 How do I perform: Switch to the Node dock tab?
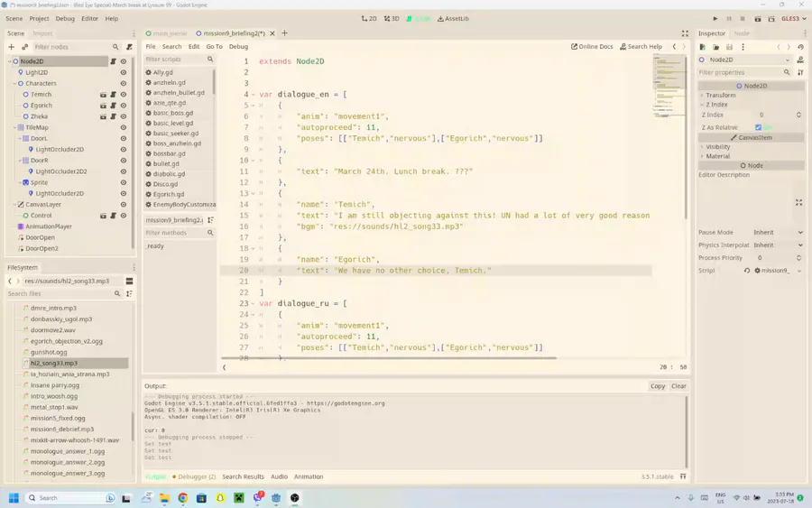742,33
